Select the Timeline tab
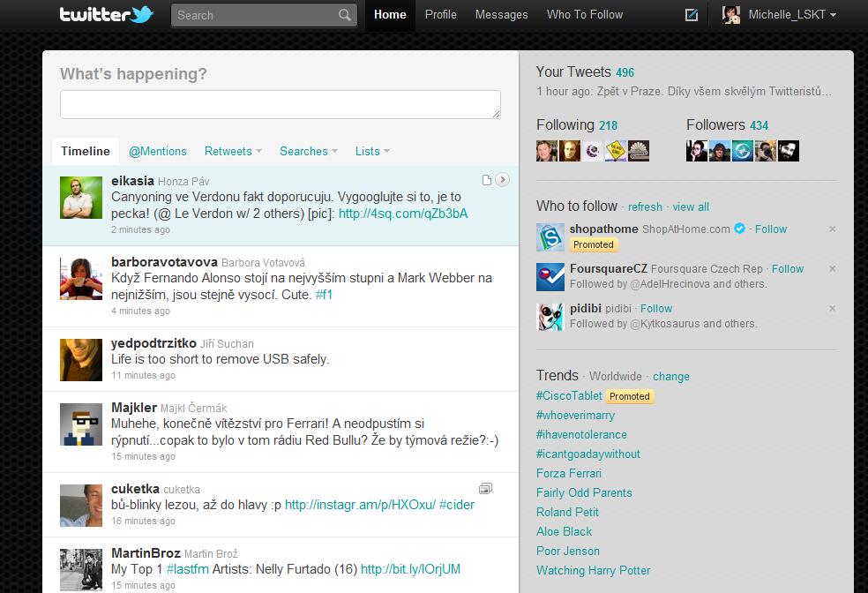The height and width of the screenshot is (593, 868). pyautogui.click(x=86, y=151)
